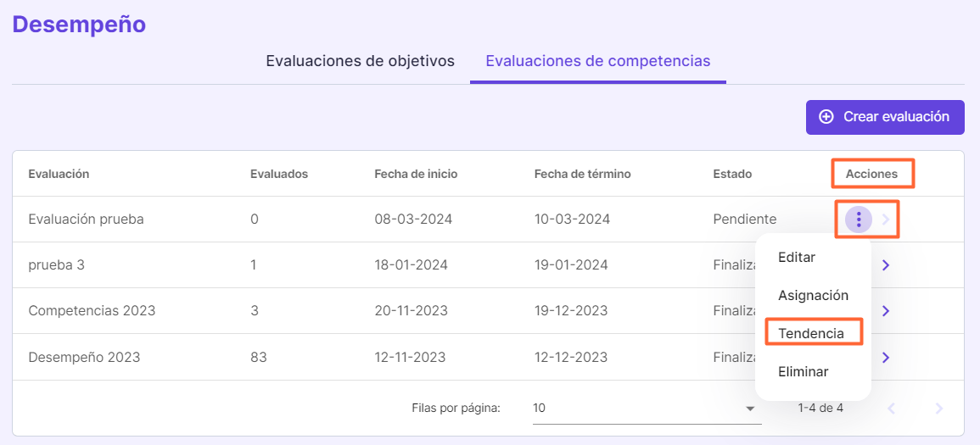Image resolution: width=980 pixels, height=445 pixels.
Task: Choose Asignación in the actions menu
Action: pyautogui.click(x=813, y=295)
